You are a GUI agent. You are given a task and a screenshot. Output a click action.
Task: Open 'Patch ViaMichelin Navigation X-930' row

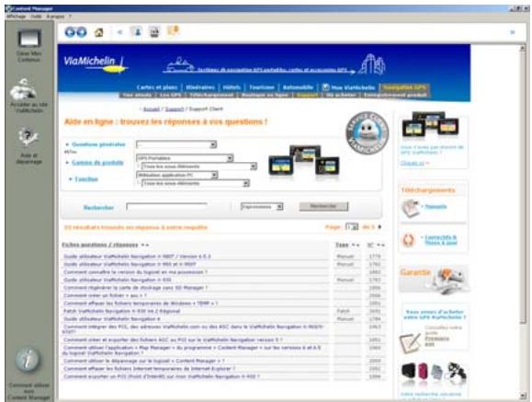(122, 311)
